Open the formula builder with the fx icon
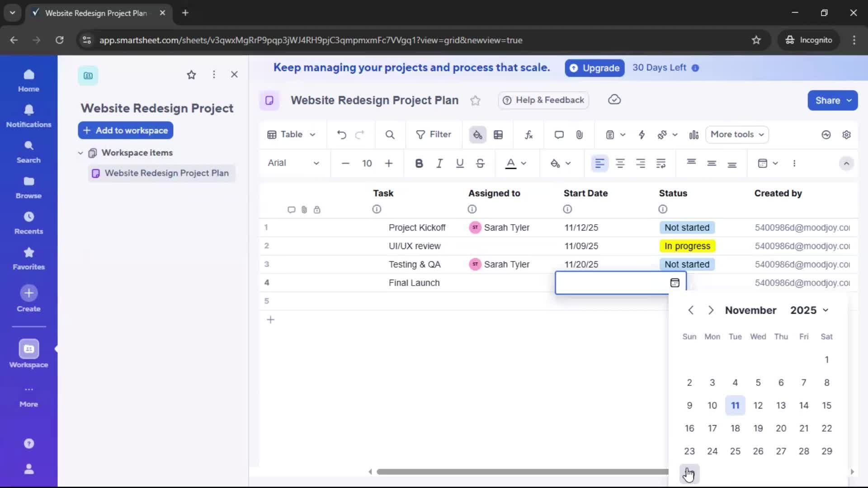The width and height of the screenshot is (868, 488). point(528,134)
